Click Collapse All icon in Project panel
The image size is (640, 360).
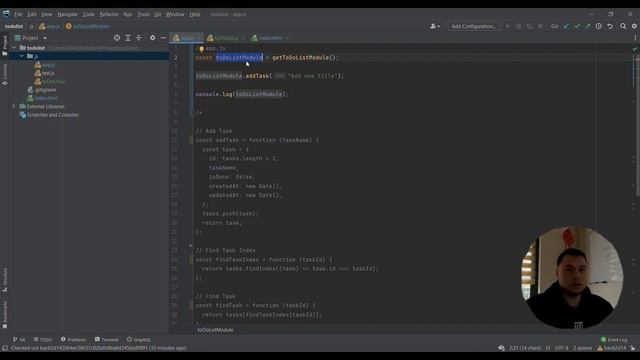(x=139, y=38)
